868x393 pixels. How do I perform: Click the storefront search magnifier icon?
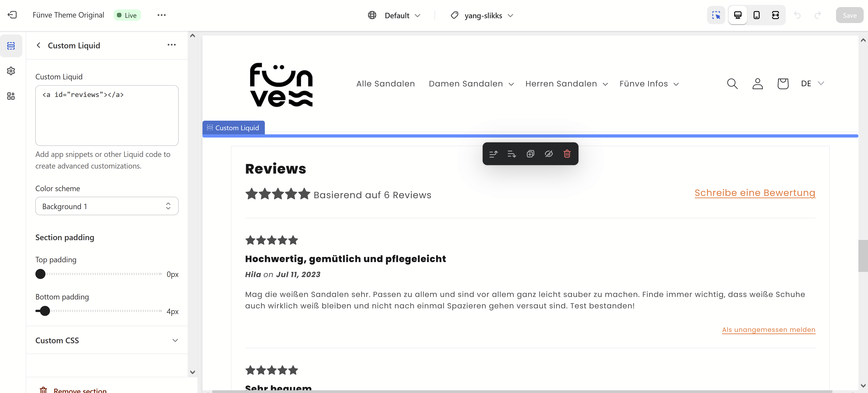(x=732, y=83)
